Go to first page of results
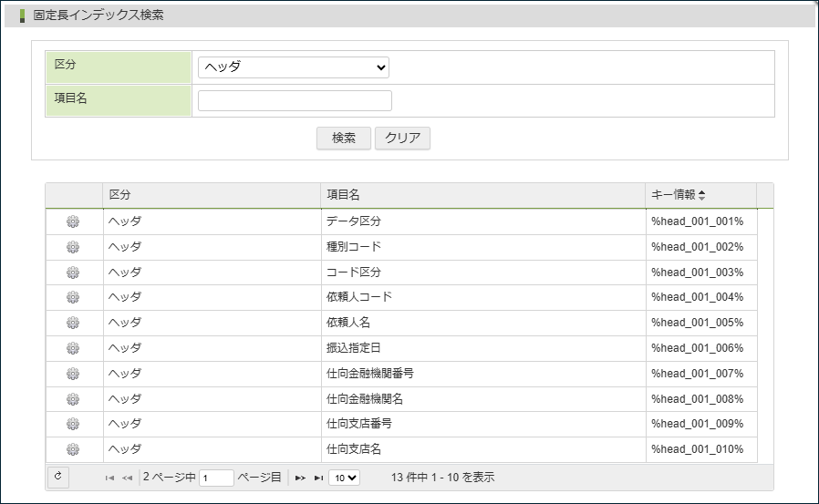 (x=109, y=478)
